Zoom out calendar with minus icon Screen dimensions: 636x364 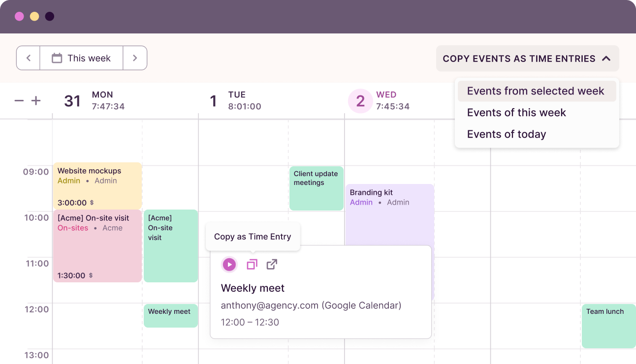point(19,100)
